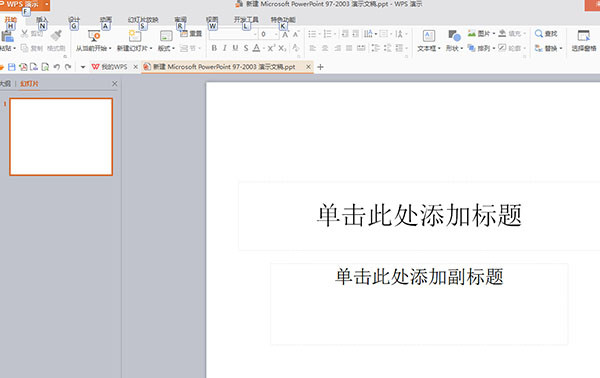Align text left
Viewport: 600px width, 378px height.
(313, 48)
